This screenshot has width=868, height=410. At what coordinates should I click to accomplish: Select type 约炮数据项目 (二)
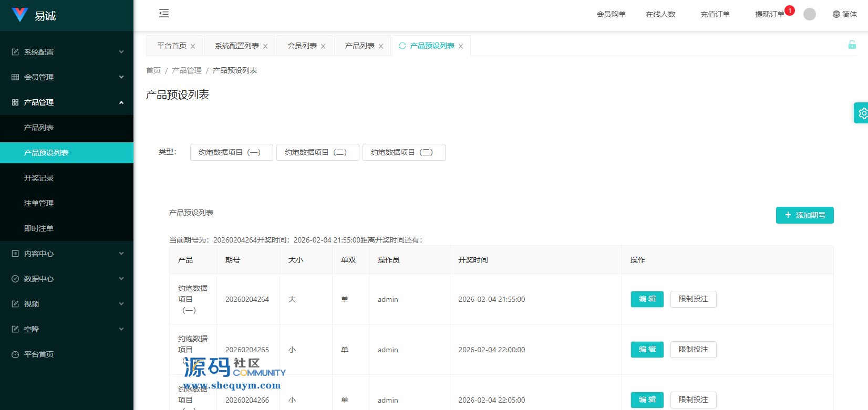pyautogui.click(x=317, y=152)
